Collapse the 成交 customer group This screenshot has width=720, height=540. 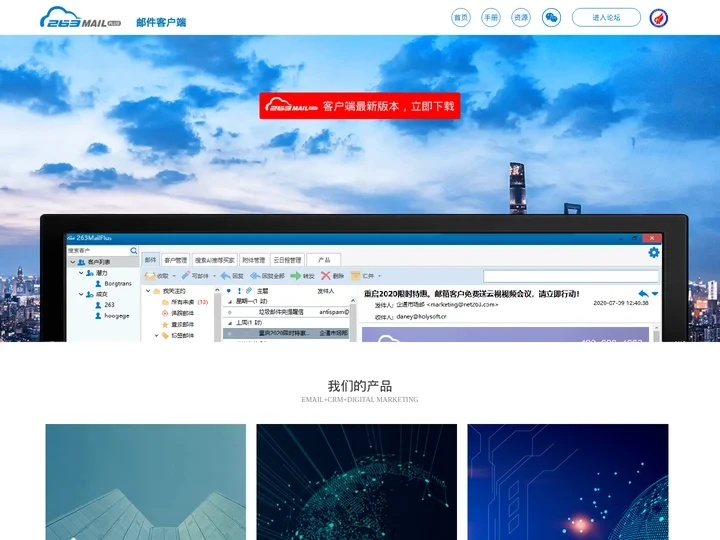81,294
